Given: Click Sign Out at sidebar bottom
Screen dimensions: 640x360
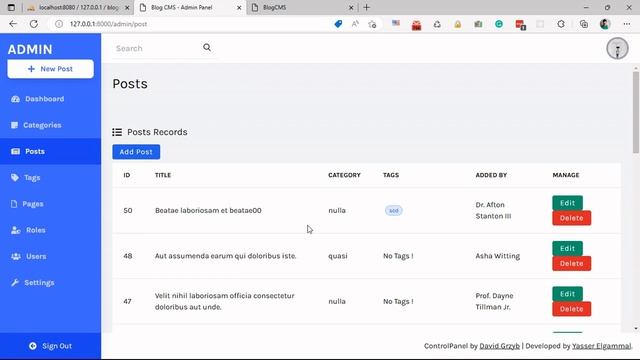Looking at the screenshot, I should click(x=50, y=346).
